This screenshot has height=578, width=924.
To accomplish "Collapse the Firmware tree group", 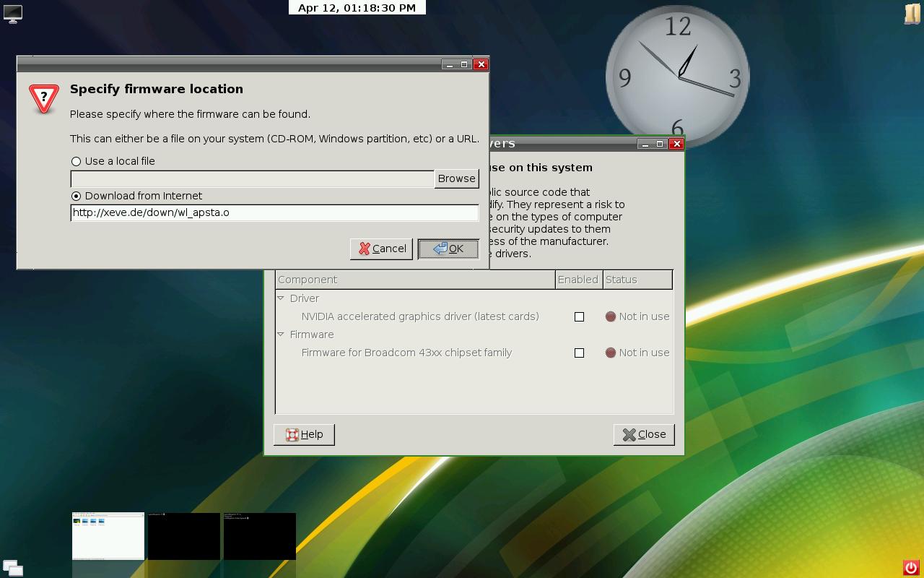I will pyautogui.click(x=281, y=334).
